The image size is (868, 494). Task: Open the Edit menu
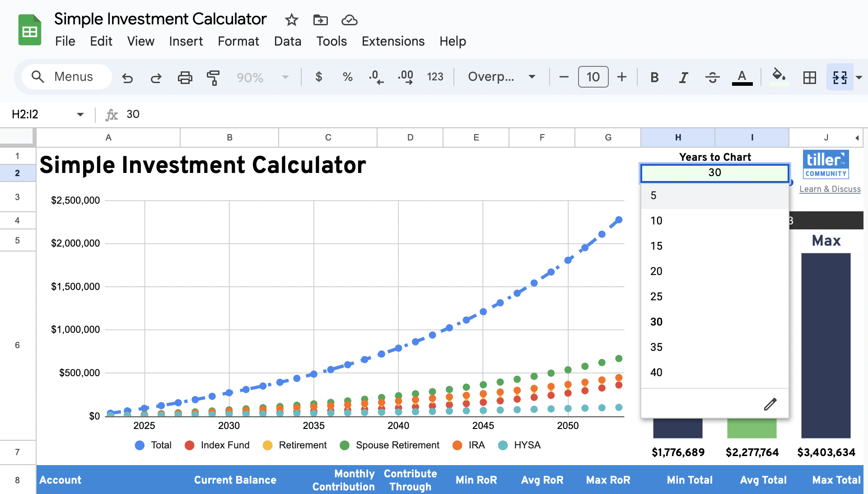[x=101, y=41]
